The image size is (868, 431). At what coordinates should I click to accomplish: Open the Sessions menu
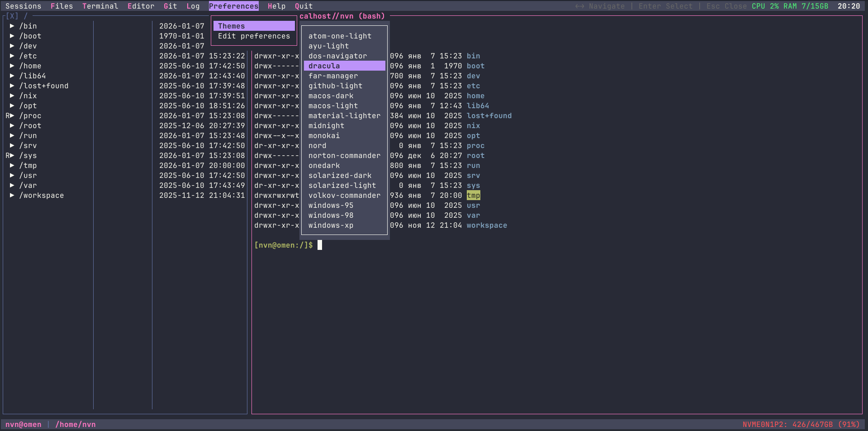pyautogui.click(x=23, y=6)
